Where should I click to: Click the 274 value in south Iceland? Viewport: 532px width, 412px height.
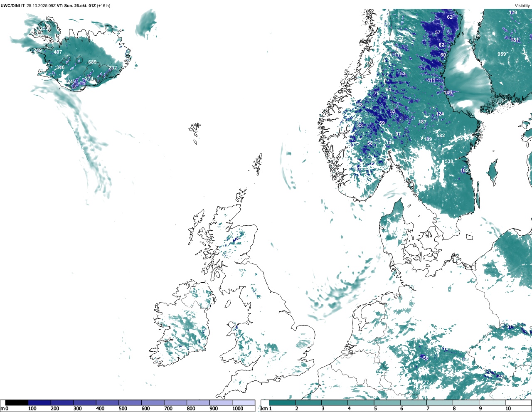pos(89,79)
